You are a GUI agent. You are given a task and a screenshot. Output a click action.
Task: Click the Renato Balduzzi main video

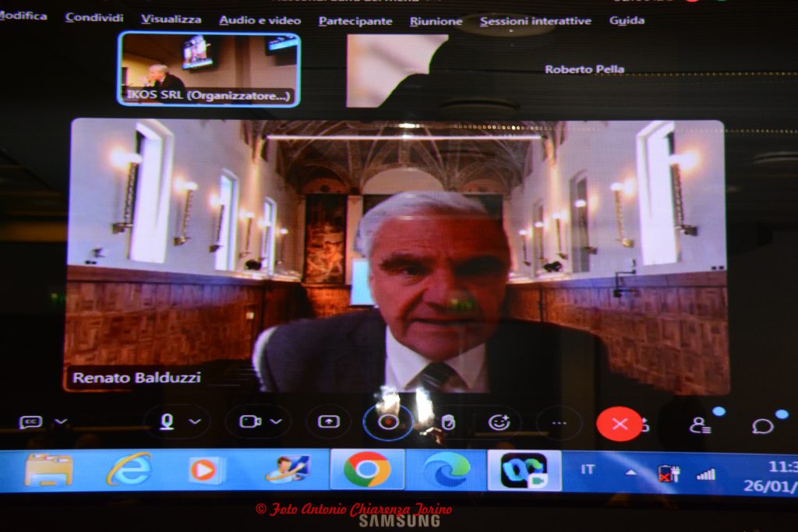coord(397,257)
